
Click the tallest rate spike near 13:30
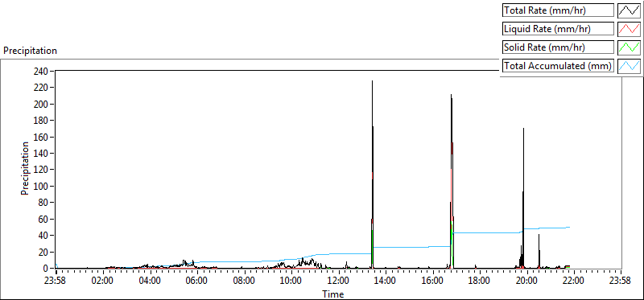click(372, 174)
